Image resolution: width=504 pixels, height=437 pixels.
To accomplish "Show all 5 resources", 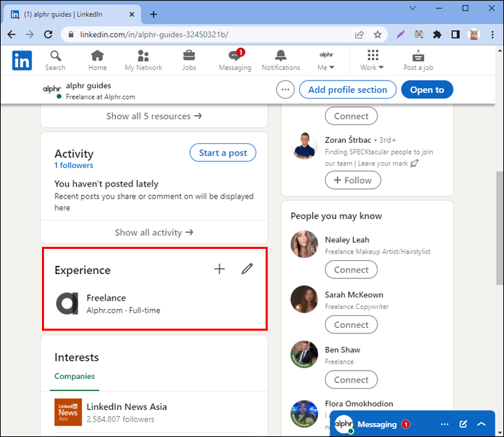I will tap(154, 116).
